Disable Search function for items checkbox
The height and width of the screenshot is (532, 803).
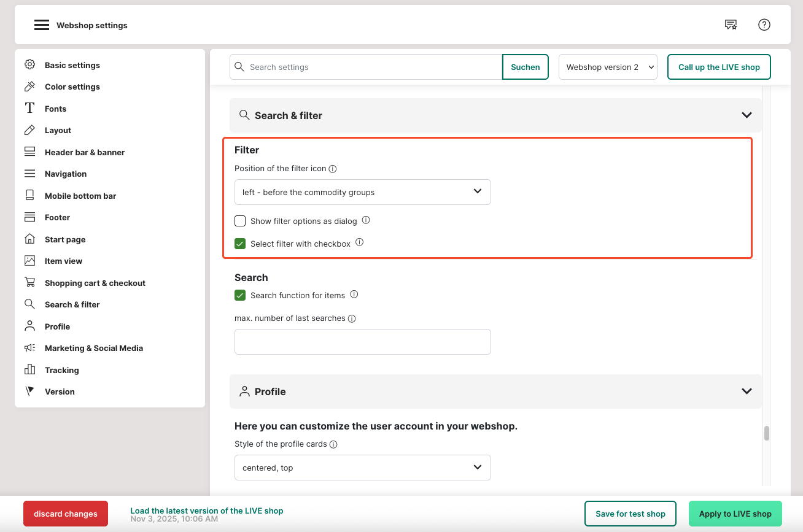(240, 295)
